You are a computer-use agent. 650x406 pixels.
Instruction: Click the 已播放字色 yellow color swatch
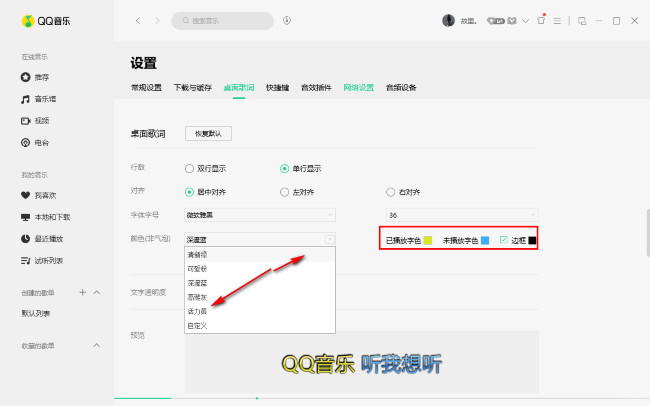[427, 241]
